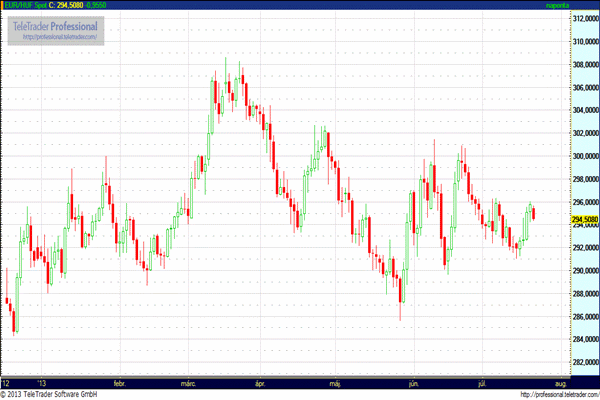Select the máj. marker on time axis
The width and height of the screenshot is (600, 400).
(336, 382)
